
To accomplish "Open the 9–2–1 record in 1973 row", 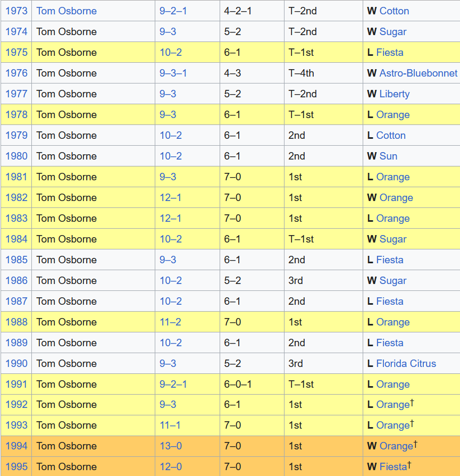I will point(173,11).
